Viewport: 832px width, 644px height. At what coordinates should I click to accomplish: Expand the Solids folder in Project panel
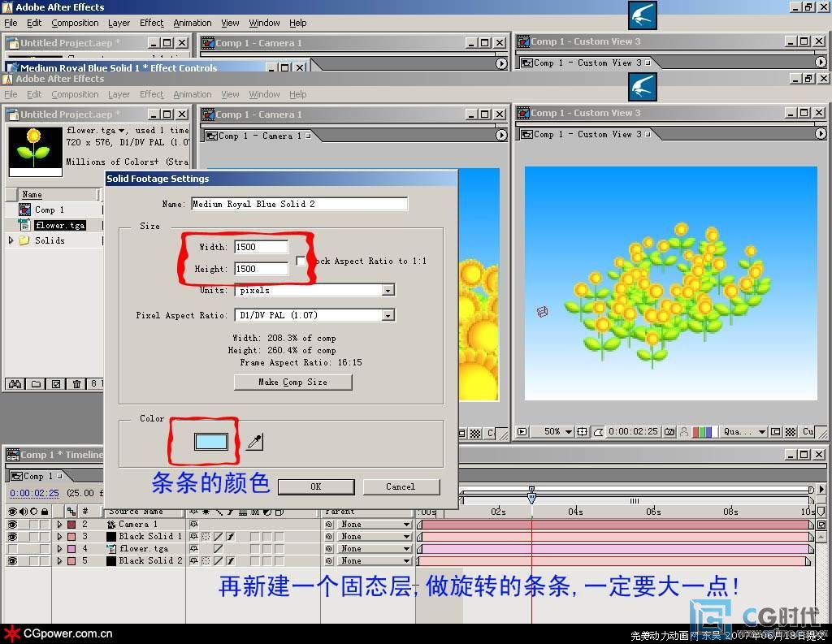(x=11, y=240)
